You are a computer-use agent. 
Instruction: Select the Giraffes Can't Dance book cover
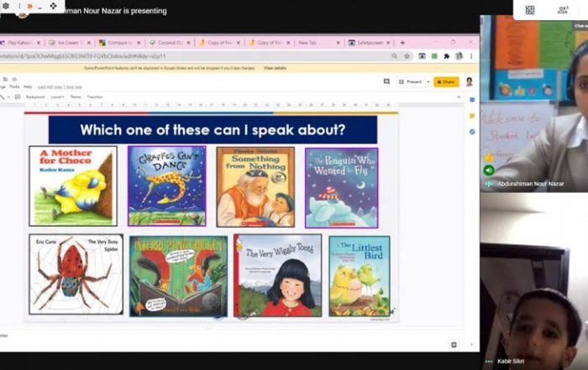166,186
